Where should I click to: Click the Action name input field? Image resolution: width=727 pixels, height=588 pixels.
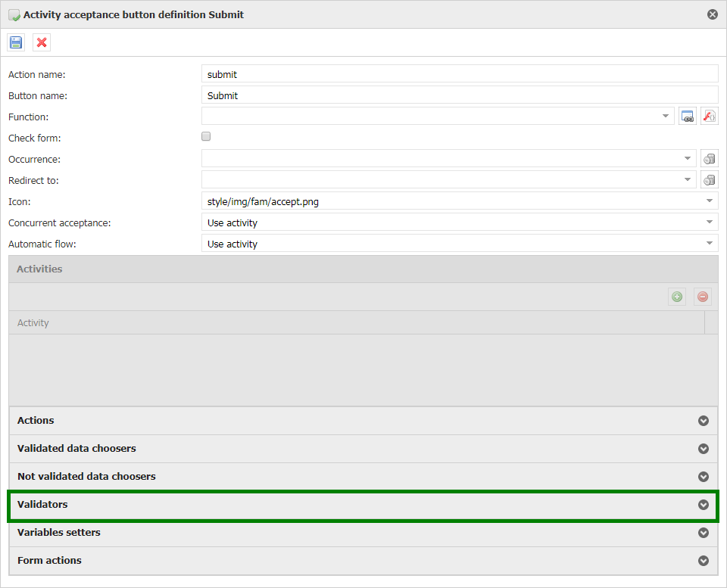(460, 74)
